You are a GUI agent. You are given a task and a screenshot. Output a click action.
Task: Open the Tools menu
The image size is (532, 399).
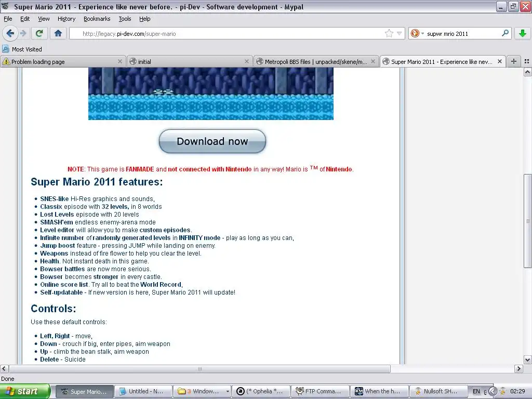coord(125,19)
